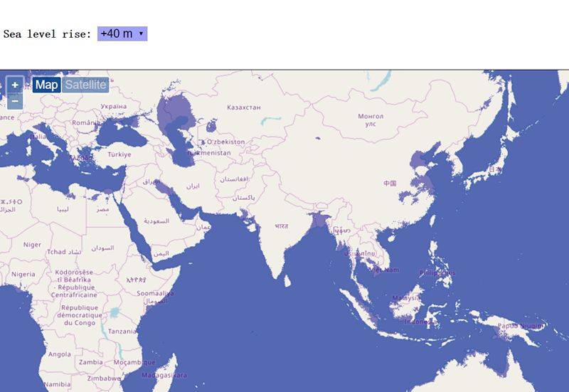Zoom in with the plus button
569x392 pixels.
pos(15,85)
